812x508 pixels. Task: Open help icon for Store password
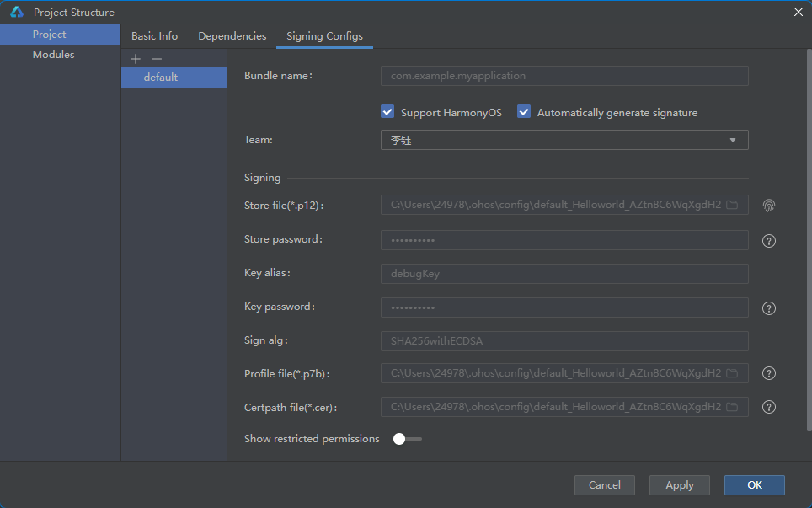[x=769, y=241]
